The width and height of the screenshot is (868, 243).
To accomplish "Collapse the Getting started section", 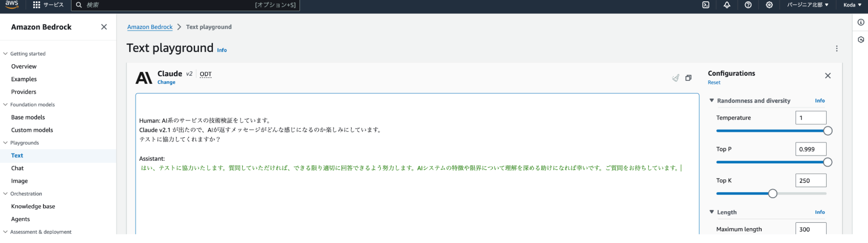I will [x=5, y=54].
